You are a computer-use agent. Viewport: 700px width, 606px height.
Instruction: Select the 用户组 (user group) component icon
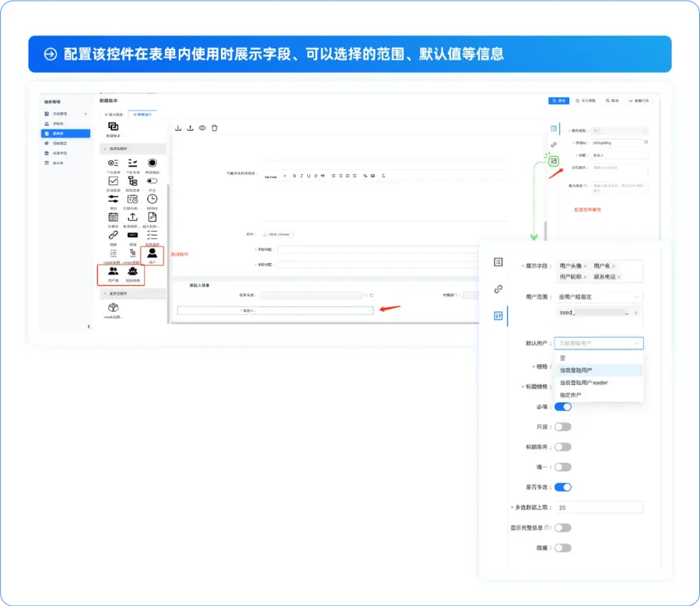point(113,270)
